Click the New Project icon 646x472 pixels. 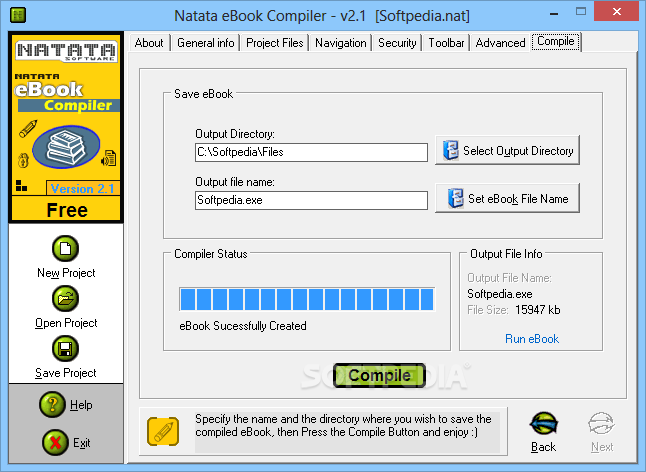tap(66, 249)
